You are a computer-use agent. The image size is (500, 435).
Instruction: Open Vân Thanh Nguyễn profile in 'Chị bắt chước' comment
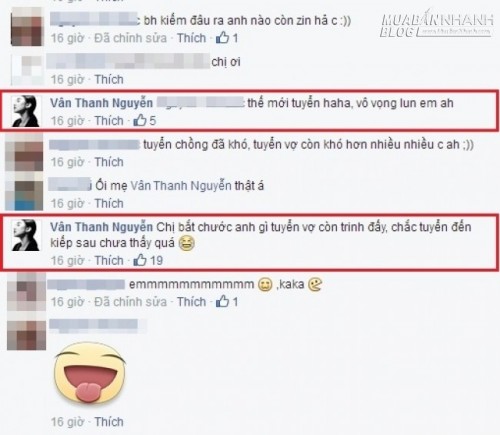click(x=101, y=227)
